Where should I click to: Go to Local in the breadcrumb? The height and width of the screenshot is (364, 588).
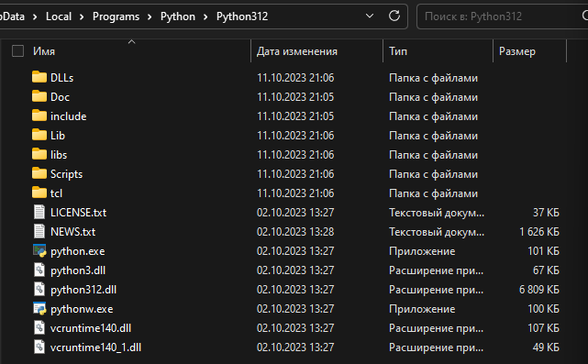pyautogui.click(x=59, y=17)
